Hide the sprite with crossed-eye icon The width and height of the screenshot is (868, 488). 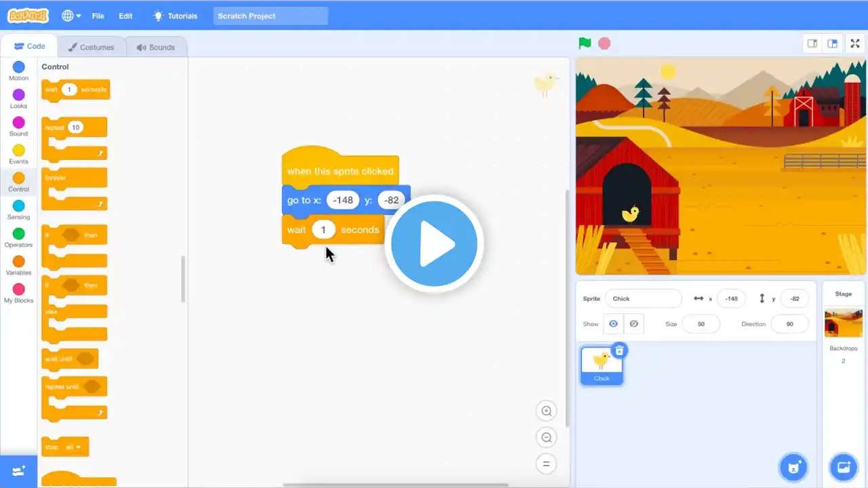(634, 324)
